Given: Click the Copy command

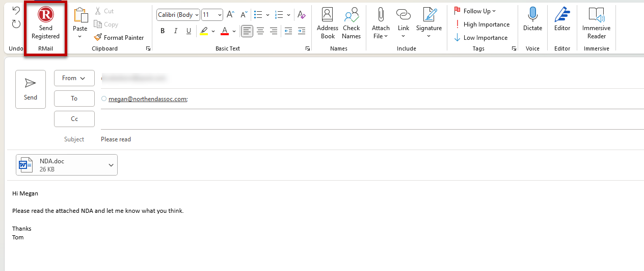Looking at the screenshot, I should pyautogui.click(x=106, y=24).
